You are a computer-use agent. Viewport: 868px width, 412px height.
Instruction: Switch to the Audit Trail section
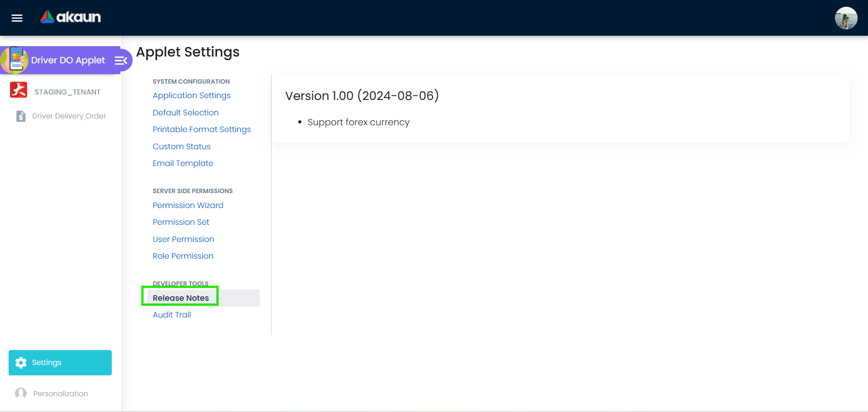point(172,314)
